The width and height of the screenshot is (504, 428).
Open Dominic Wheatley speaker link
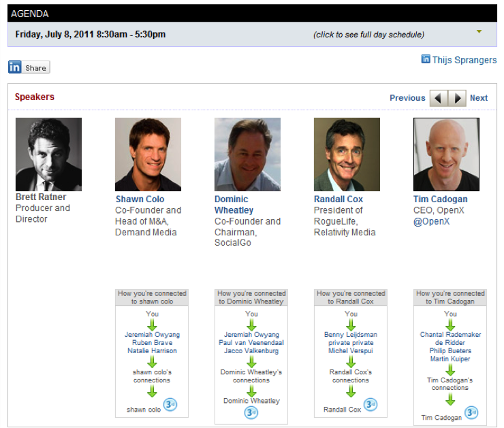point(234,205)
